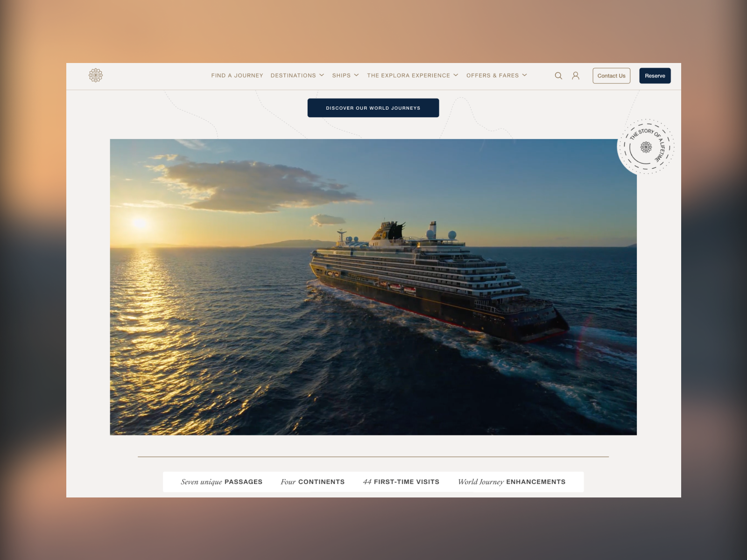Open the search magnifier icon
Image resolution: width=747 pixels, height=560 pixels.
coord(558,76)
